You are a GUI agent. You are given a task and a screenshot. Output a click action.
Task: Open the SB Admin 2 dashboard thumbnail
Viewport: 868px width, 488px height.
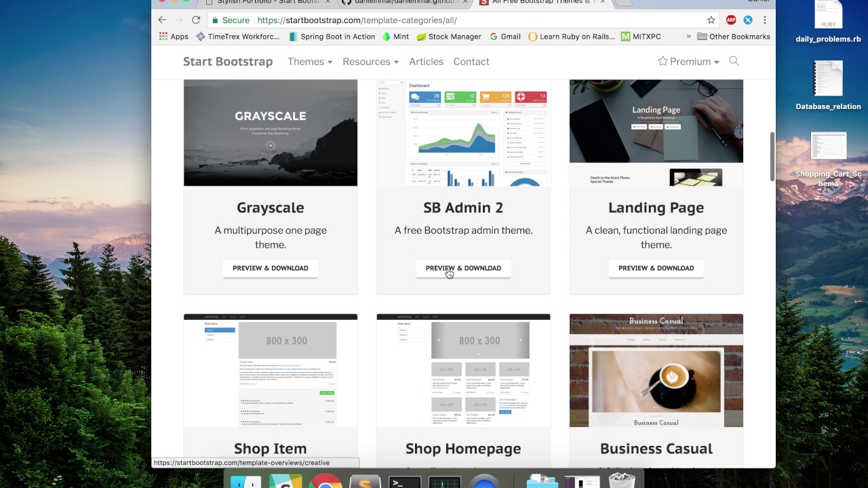click(463, 133)
